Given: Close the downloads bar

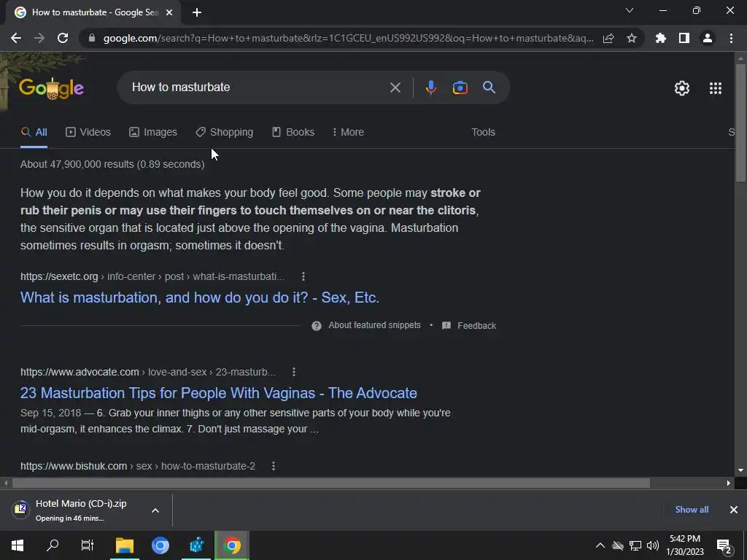Looking at the screenshot, I should (734, 510).
